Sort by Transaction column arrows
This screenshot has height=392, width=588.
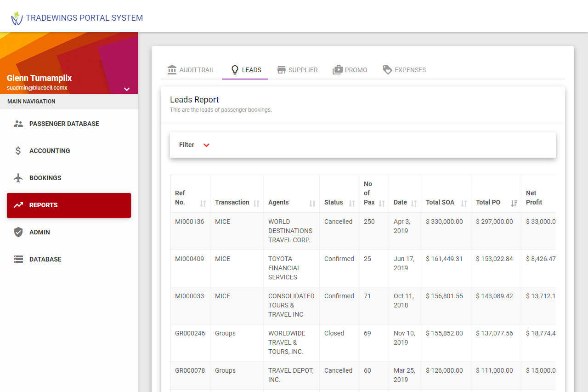[x=256, y=203]
